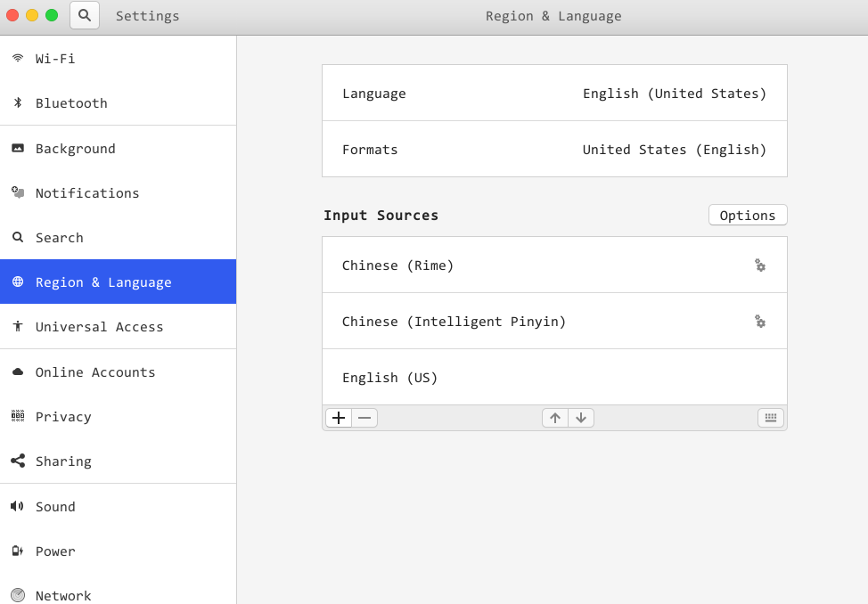Add a new input source with plus

339,418
